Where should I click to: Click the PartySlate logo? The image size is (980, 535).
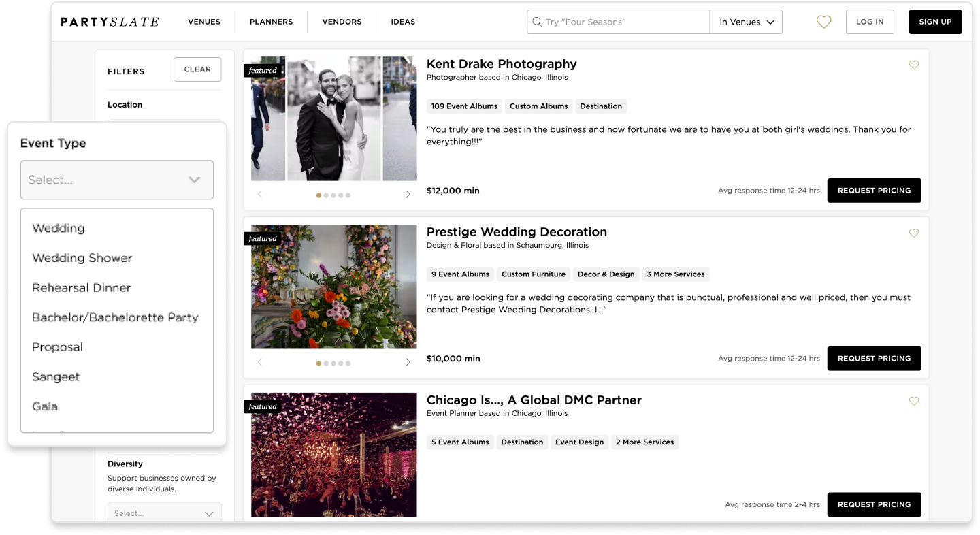click(110, 22)
